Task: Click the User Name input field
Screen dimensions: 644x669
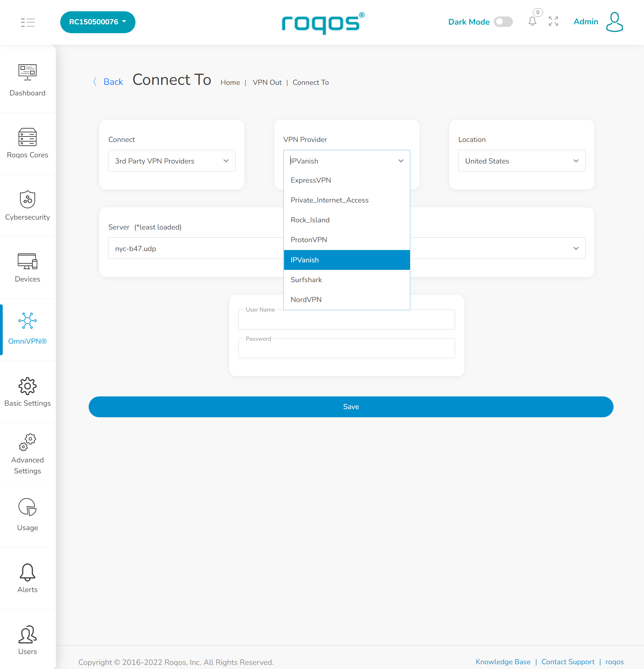Action: point(347,319)
